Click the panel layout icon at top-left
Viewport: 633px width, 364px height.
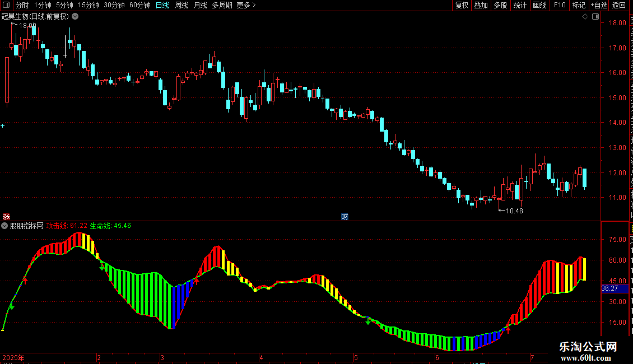pos(6,5)
